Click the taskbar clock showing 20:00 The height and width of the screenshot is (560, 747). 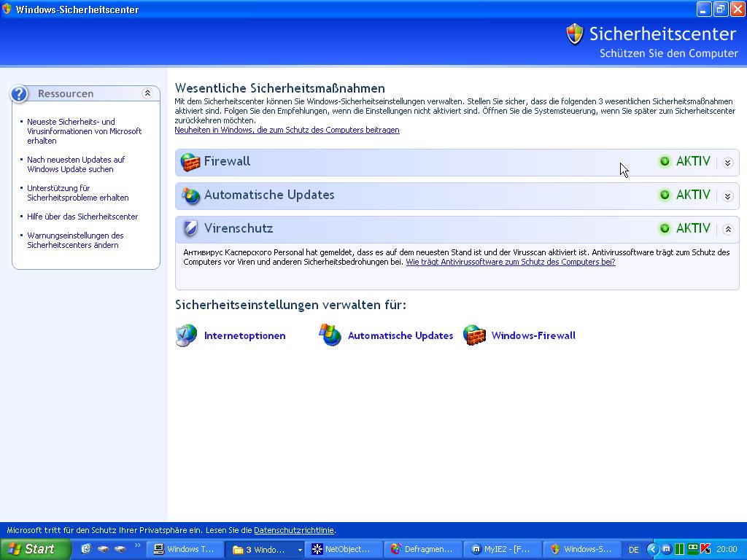pos(727,550)
